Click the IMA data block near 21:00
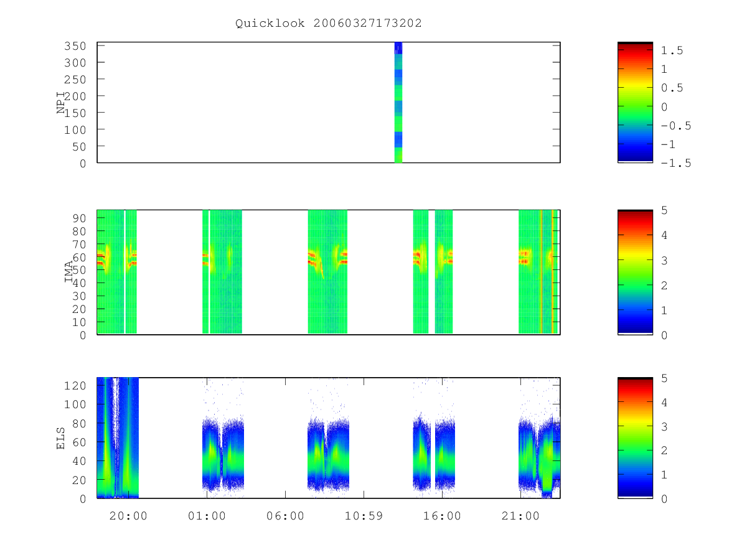Image resolution: width=747 pixels, height=560 pixels. click(x=539, y=272)
